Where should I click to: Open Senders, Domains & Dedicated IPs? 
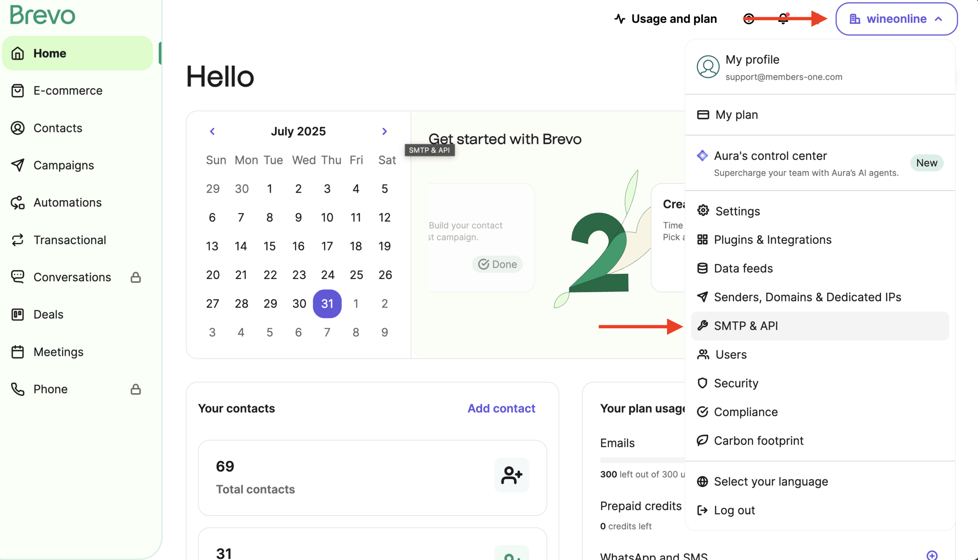point(820,297)
